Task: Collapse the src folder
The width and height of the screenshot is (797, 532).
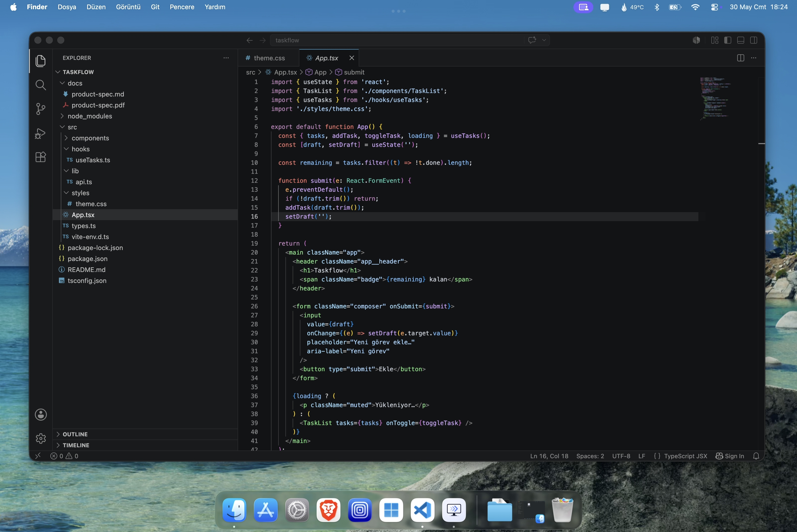Action: tap(62, 127)
